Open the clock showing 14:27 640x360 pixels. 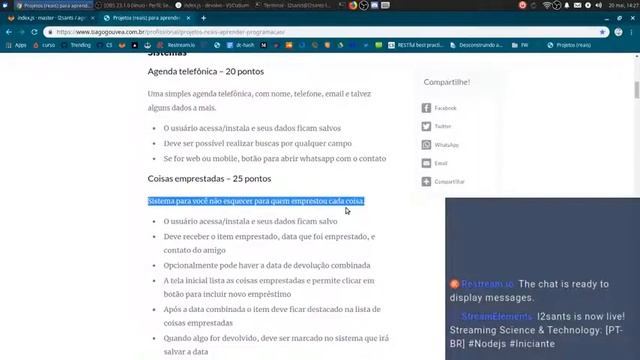pyautogui.click(x=623, y=5)
